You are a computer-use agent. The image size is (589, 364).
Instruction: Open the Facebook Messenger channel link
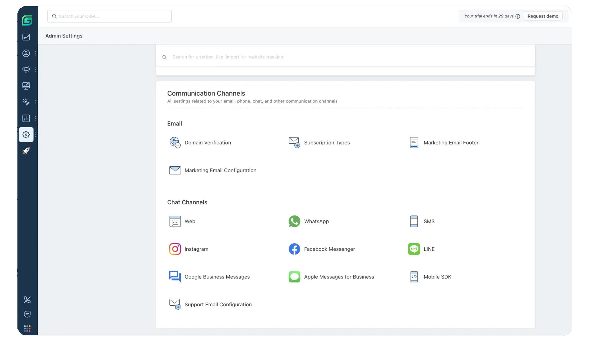(329, 249)
